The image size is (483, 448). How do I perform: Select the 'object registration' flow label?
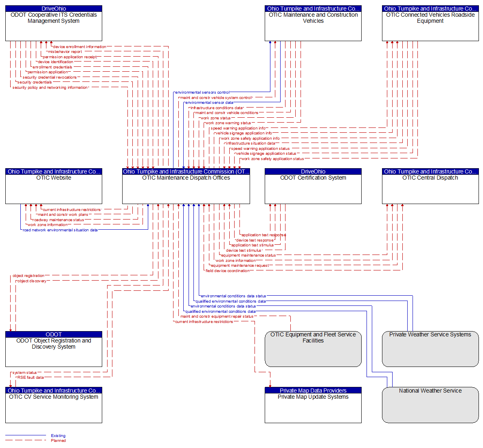point(29,276)
